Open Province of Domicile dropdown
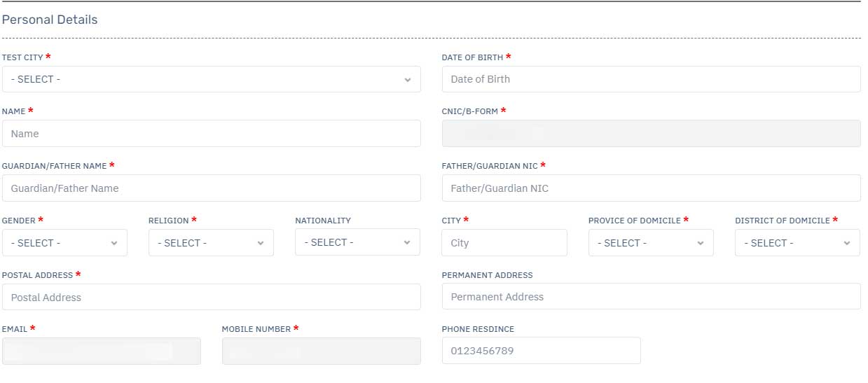The image size is (868, 383). [x=651, y=243]
